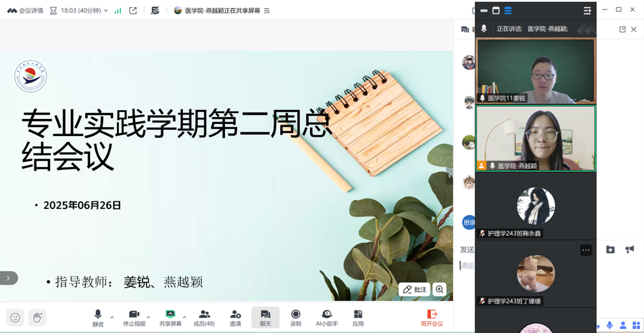Expand audio options arrow beside 静音

coord(113,317)
